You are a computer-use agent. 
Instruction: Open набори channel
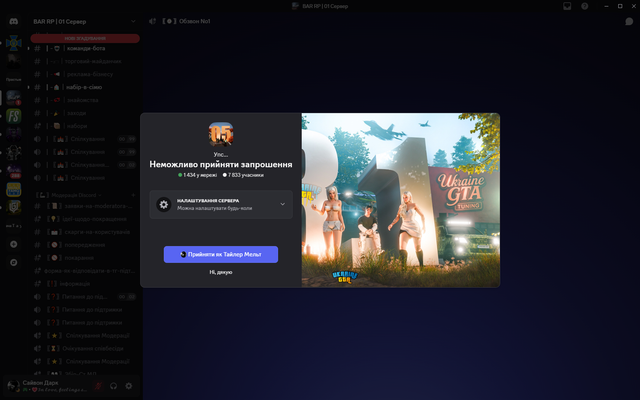[x=84, y=126]
